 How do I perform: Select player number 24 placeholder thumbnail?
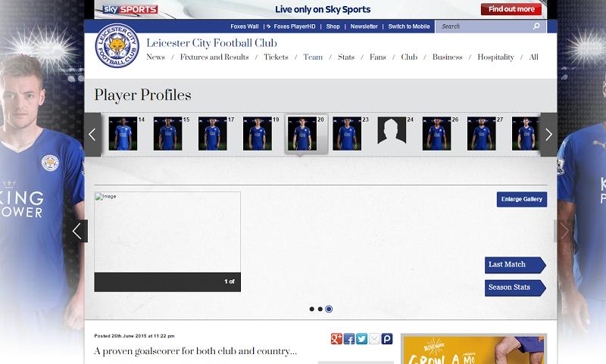coord(392,132)
